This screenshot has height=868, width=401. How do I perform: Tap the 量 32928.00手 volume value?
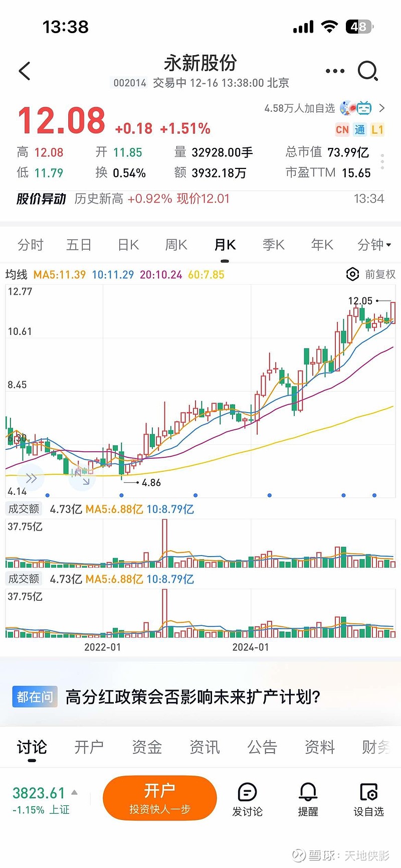point(214,152)
